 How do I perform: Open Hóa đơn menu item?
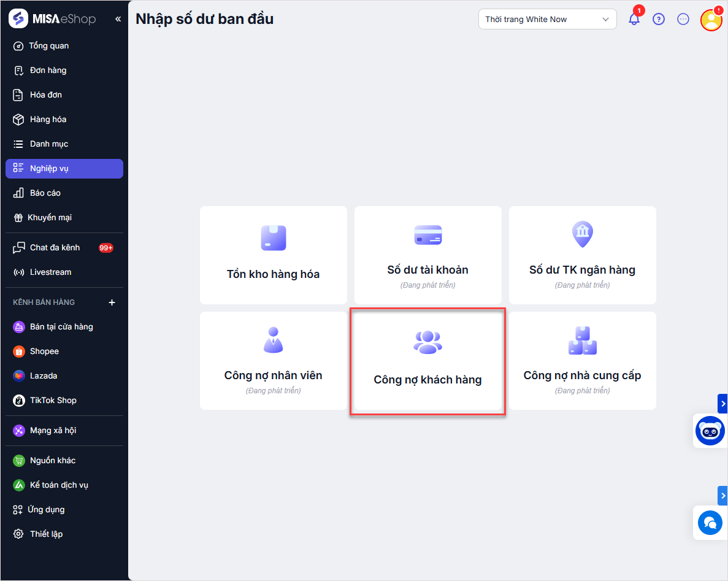(64, 94)
